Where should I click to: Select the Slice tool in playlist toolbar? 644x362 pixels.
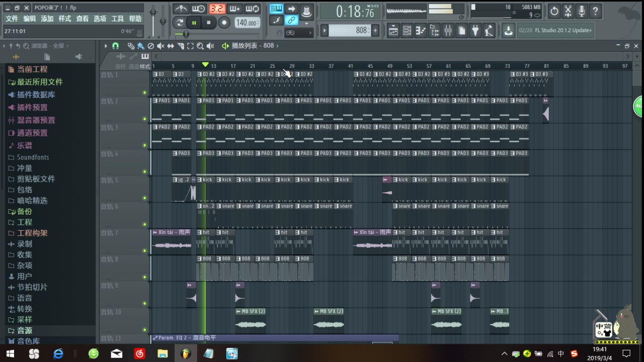[x=181, y=46]
